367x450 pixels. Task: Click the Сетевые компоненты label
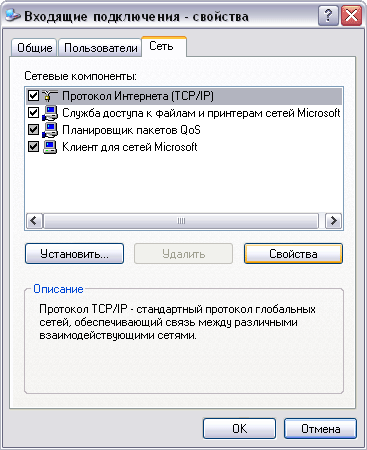click(80, 76)
